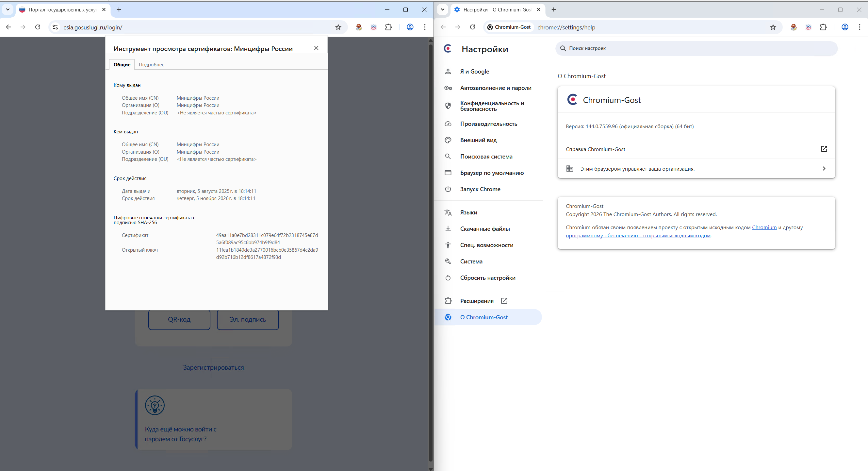Open the Конфиденциальность и безопасность settings section
The image size is (868, 471).
click(x=492, y=106)
